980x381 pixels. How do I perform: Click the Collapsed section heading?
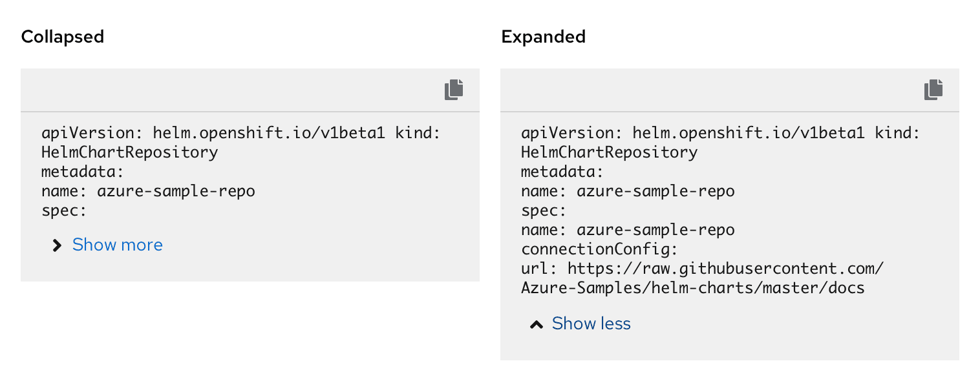coord(63,37)
